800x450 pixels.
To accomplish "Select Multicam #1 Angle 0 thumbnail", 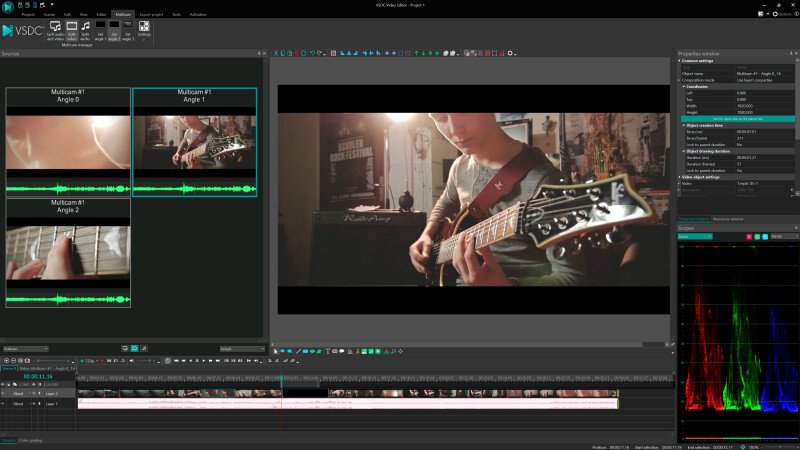I will pyautogui.click(x=68, y=142).
